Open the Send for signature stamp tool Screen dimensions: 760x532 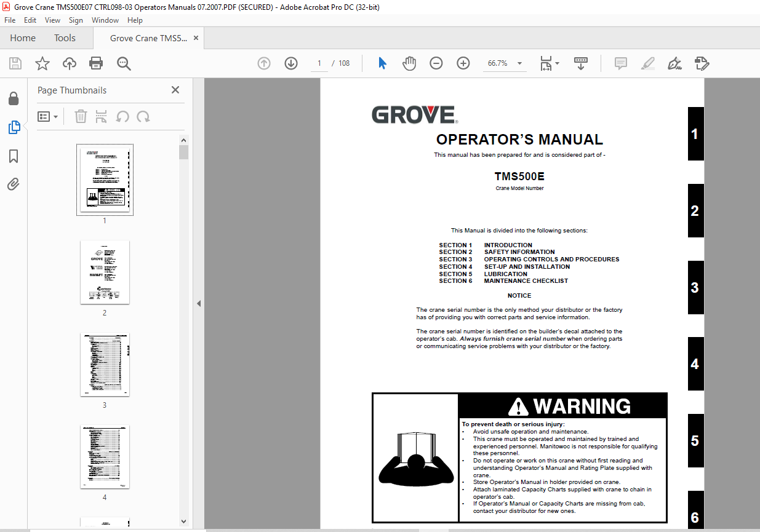coord(702,63)
